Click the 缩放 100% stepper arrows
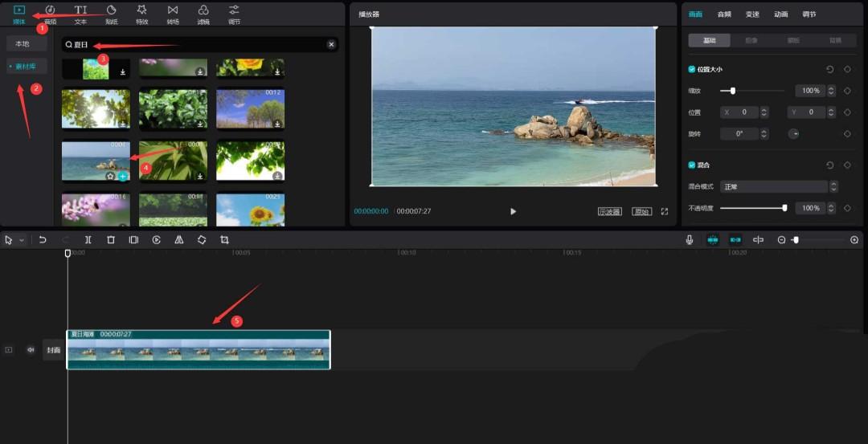Screen dimensions: 868x444 click(x=831, y=91)
